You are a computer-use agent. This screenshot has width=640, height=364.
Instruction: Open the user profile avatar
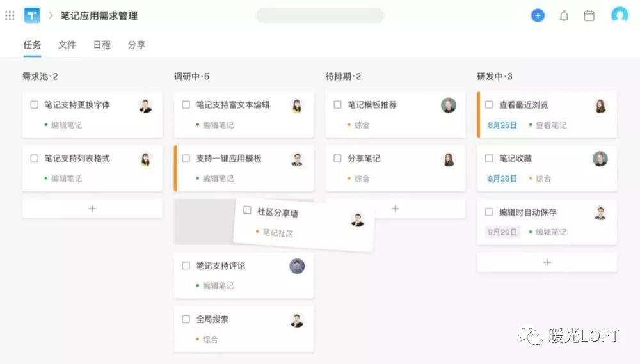619,15
